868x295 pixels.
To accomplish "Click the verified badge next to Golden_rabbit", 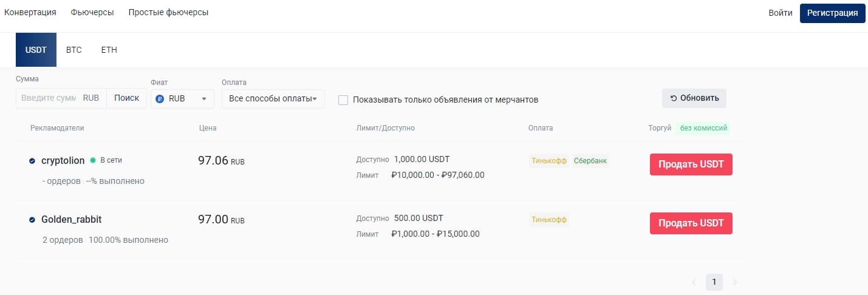I will tap(32, 220).
